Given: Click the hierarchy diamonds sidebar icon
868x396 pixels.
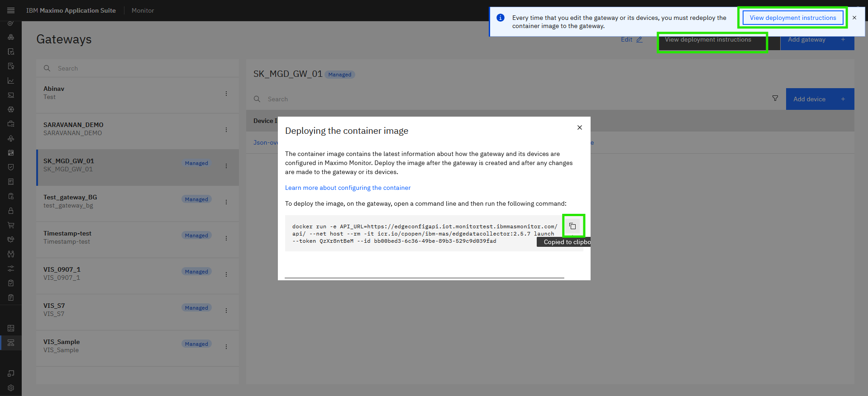Looking at the screenshot, I should pyautogui.click(x=11, y=138).
